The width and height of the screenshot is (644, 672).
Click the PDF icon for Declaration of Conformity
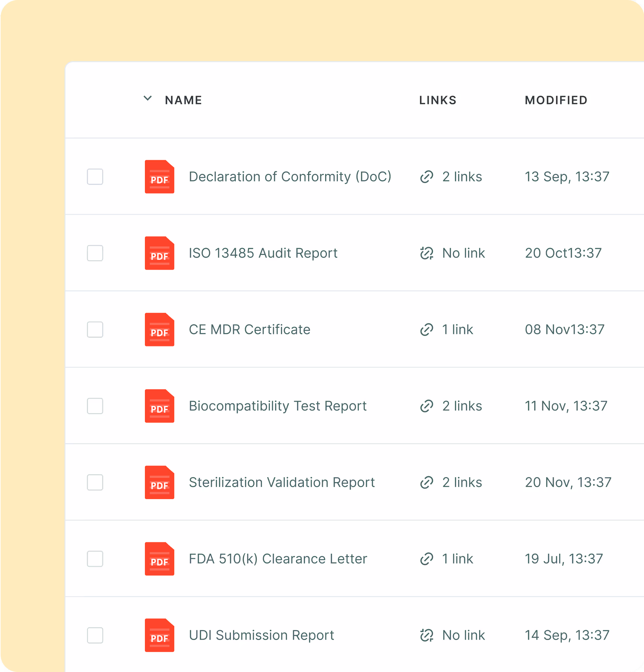click(159, 176)
